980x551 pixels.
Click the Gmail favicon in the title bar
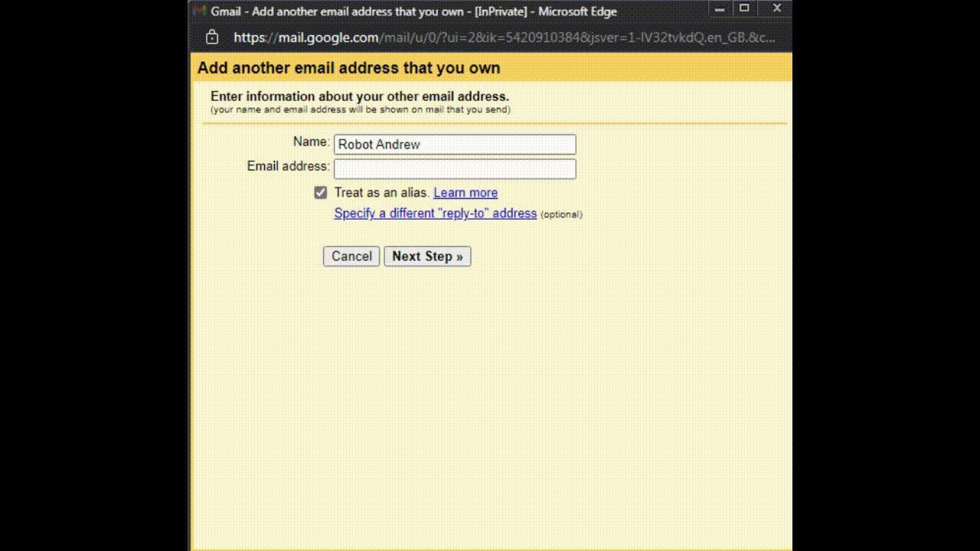pyautogui.click(x=199, y=11)
